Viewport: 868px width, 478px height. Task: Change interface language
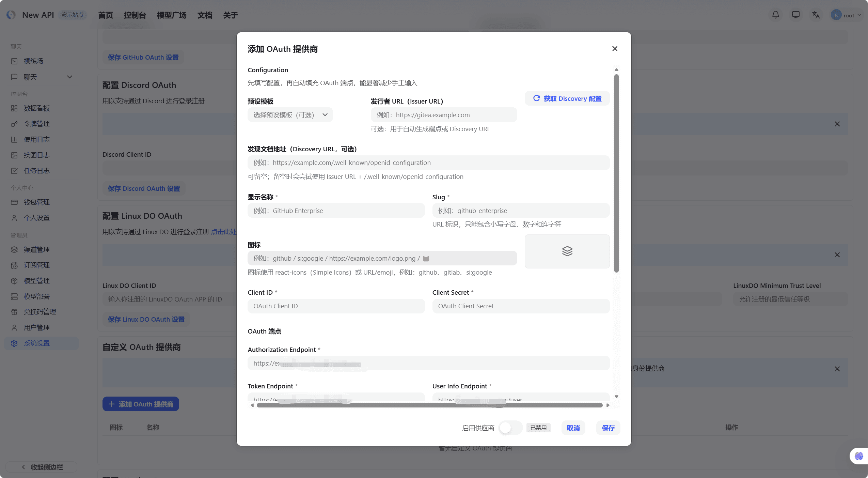816,15
